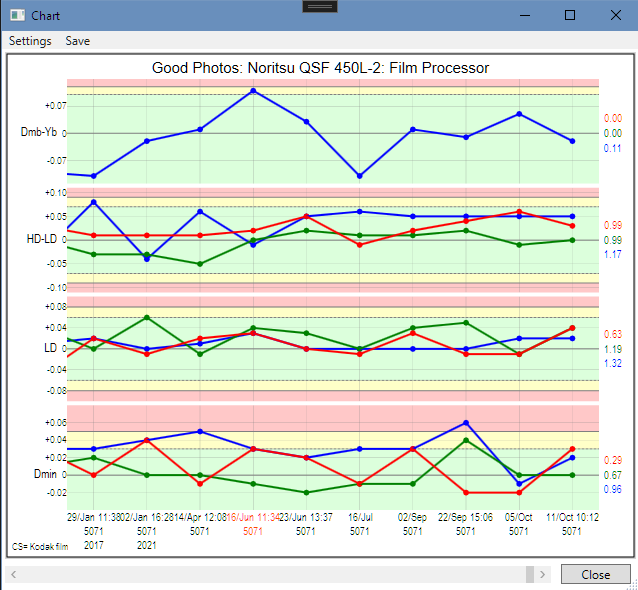This screenshot has height=590, width=638.
Task: Click the red '16/Jun 11:34' date label
Action: click(253, 517)
